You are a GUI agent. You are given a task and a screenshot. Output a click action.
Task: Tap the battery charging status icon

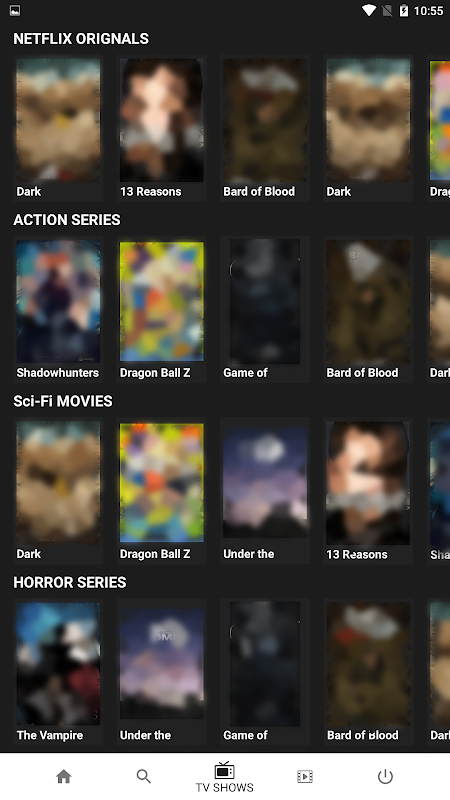point(404,10)
